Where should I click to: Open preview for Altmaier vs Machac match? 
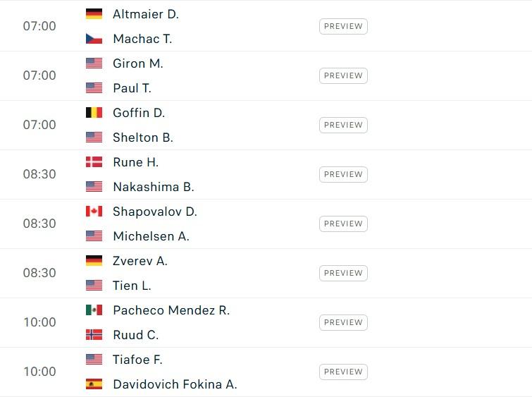pyautogui.click(x=343, y=27)
